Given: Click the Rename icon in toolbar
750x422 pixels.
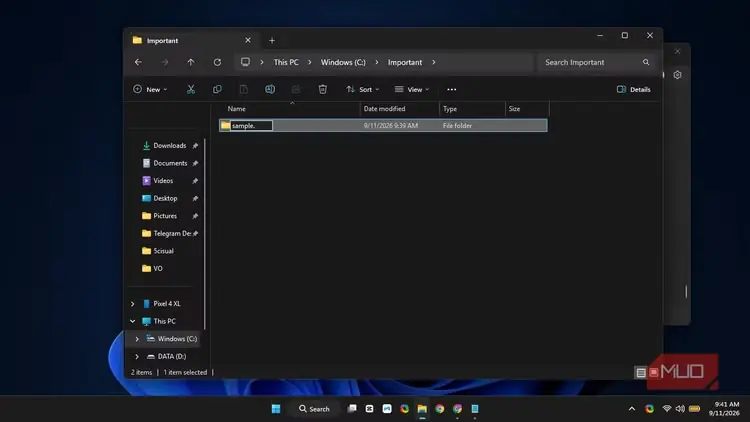Looking at the screenshot, I should coord(270,89).
